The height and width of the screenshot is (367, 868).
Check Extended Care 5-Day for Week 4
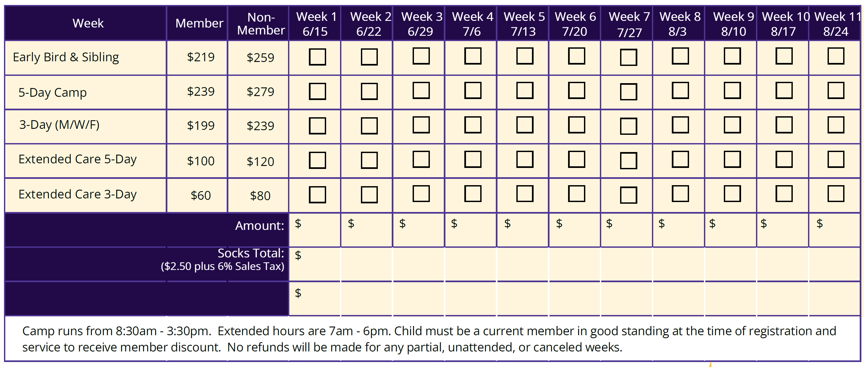473,160
